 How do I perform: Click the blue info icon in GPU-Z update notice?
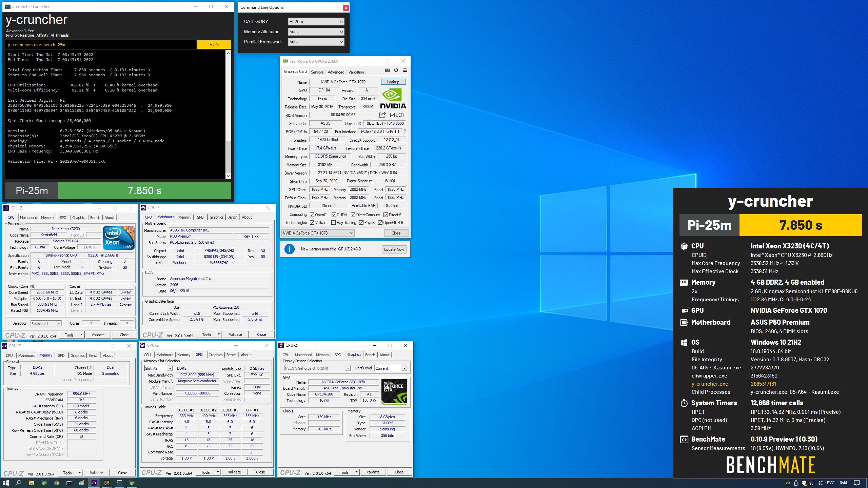pyautogui.click(x=289, y=249)
